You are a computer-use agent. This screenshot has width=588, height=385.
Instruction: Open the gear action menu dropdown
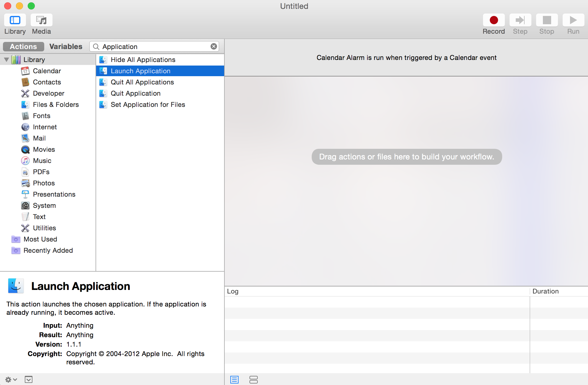[x=11, y=379]
